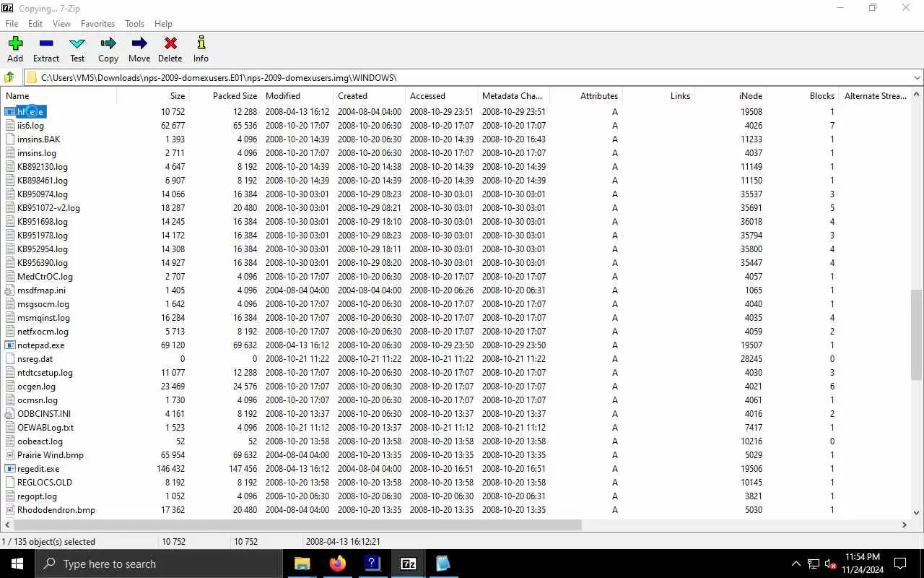Sort by the Size column header
Image resolution: width=924 pixels, height=578 pixels.
(x=153, y=95)
